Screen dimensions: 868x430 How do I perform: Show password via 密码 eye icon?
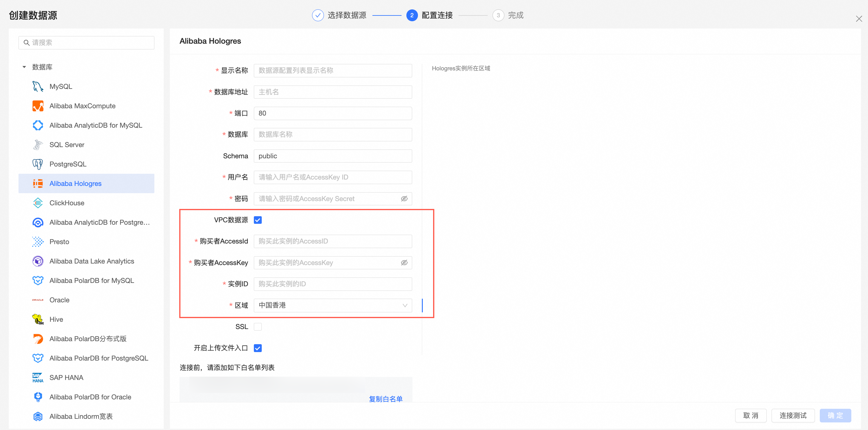(404, 199)
